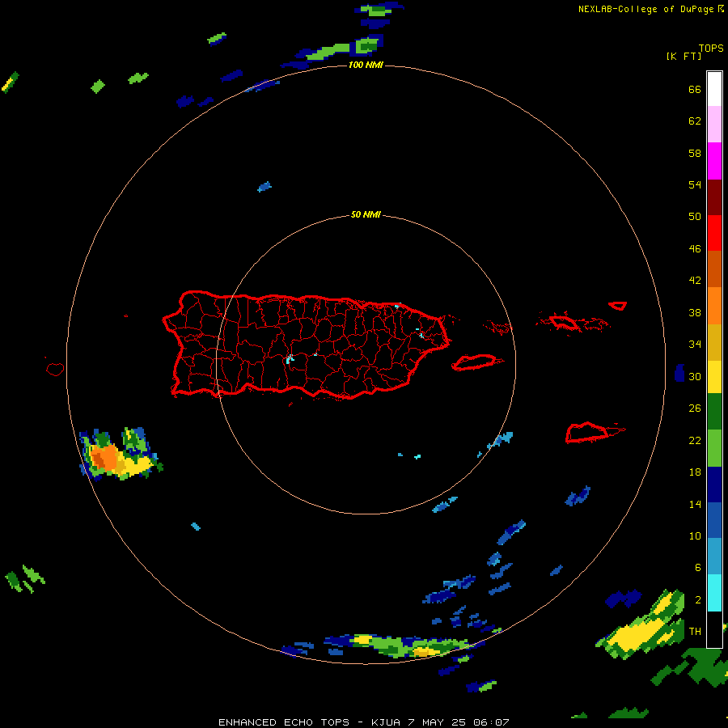The height and width of the screenshot is (728, 728).
Task: Click the light pink legend swatch
Action: click(714, 124)
